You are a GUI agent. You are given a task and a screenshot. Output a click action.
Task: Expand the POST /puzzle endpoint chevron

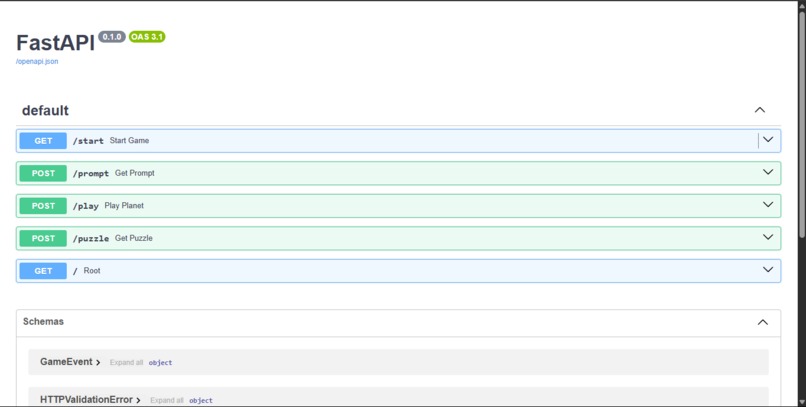tap(768, 237)
